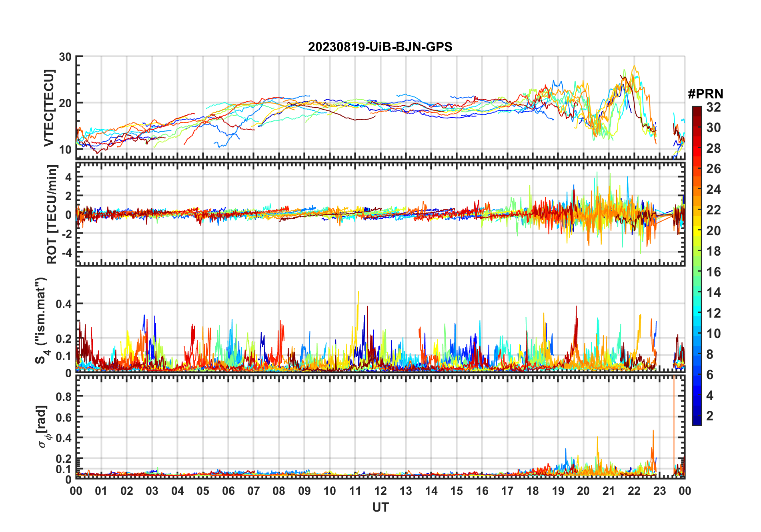
Task: Click the 30 tick on VTEC axis
Action: [65, 57]
